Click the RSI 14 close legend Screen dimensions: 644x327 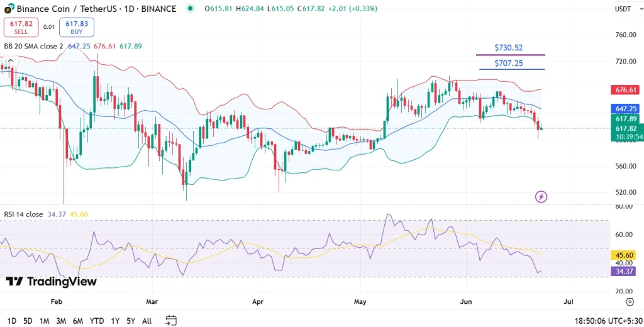pos(23,214)
